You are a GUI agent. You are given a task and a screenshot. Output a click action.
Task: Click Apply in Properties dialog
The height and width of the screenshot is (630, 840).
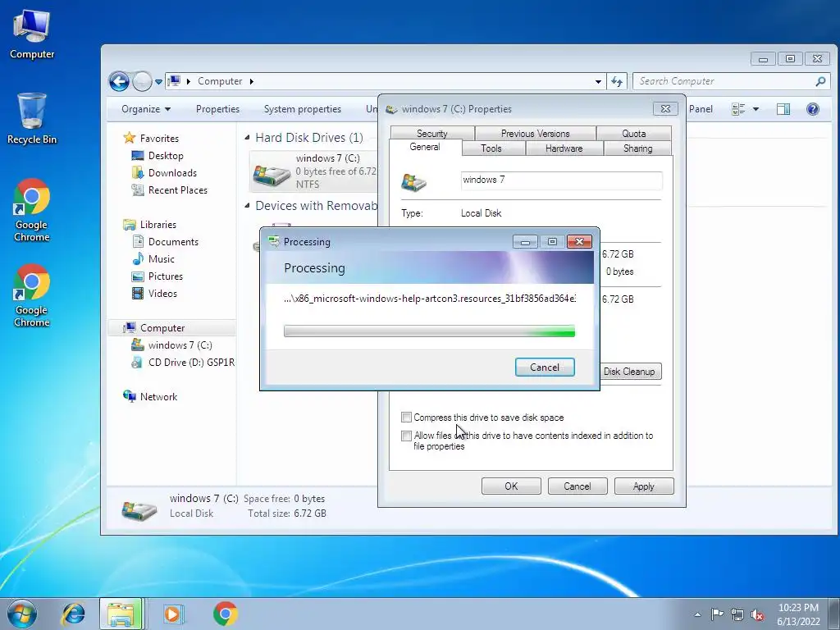point(643,486)
